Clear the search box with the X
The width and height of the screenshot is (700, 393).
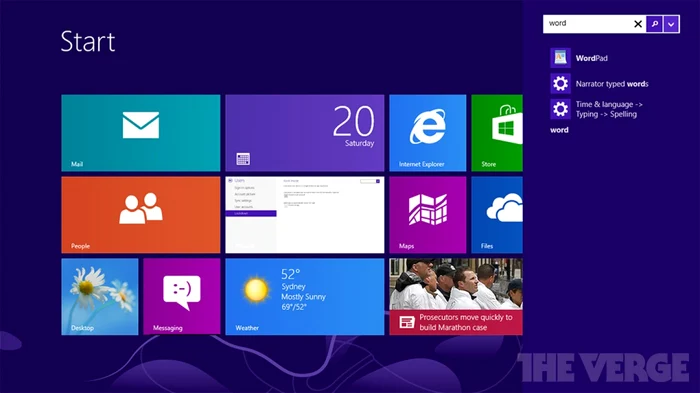[638, 24]
